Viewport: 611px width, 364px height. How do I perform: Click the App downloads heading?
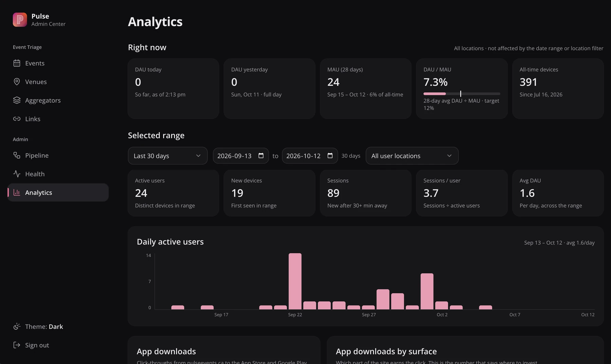[x=166, y=351]
